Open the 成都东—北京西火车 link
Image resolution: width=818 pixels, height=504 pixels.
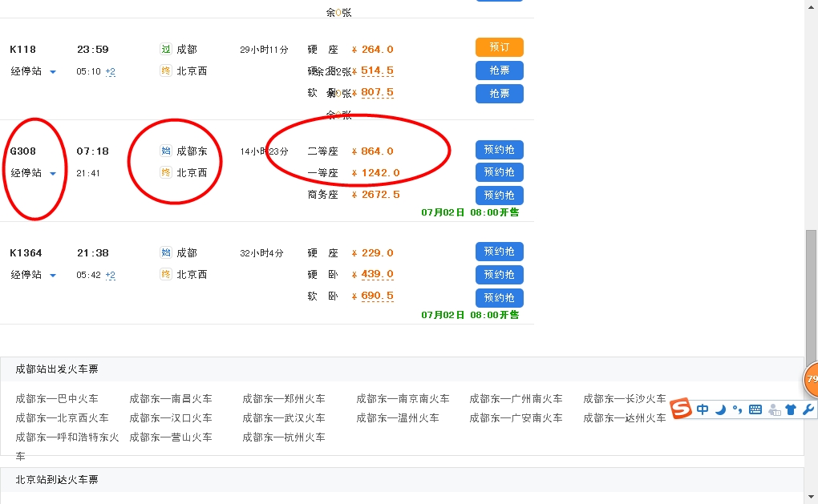tap(62, 418)
